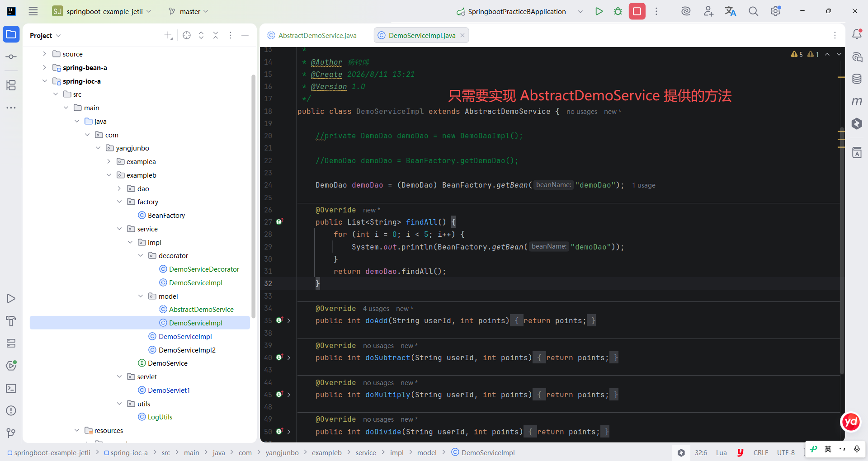This screenshot has height=461, width=868.
Task: Open the Structure tool window
Action: 11,85
